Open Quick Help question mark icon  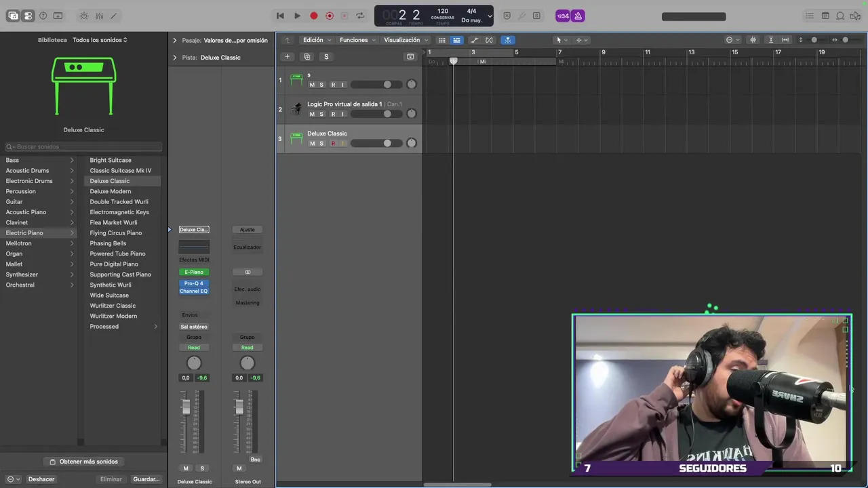pyautogui.click(x=43, y=16)
